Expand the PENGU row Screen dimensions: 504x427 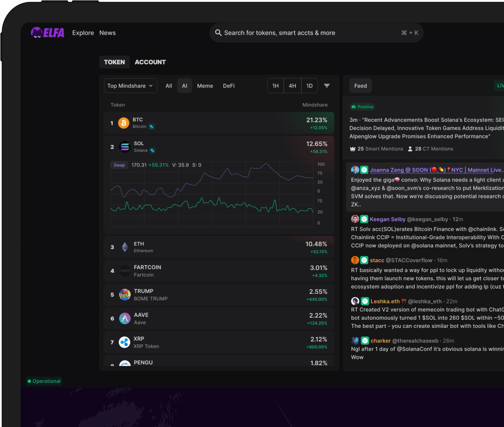point(219,361)
